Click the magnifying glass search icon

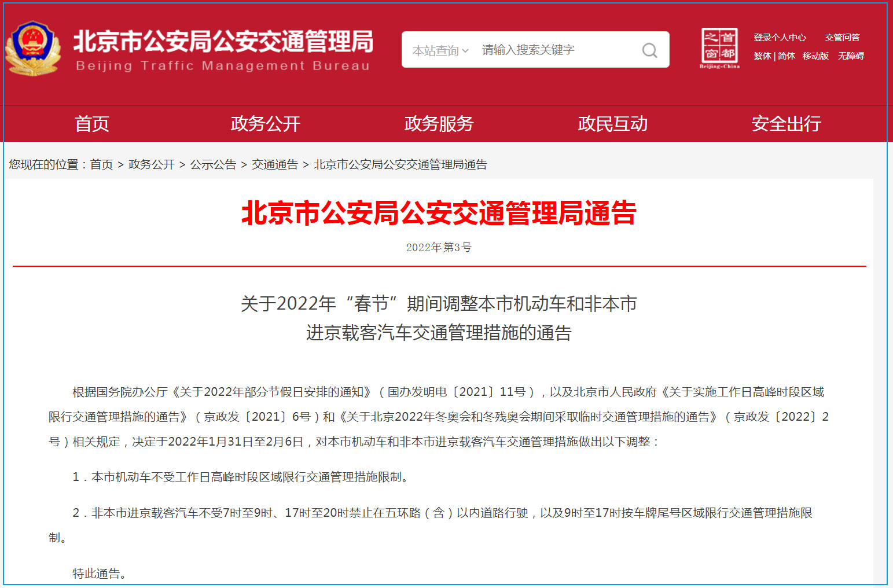(649, 50)
